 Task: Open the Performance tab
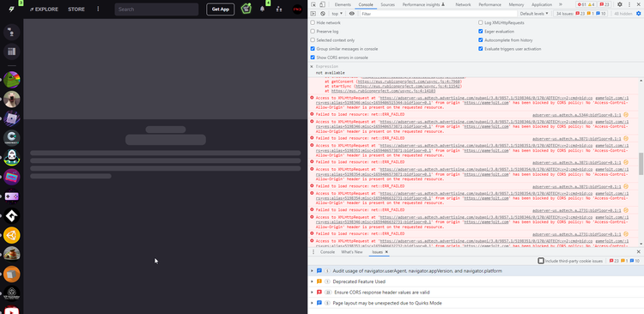[x=489, y=4]
